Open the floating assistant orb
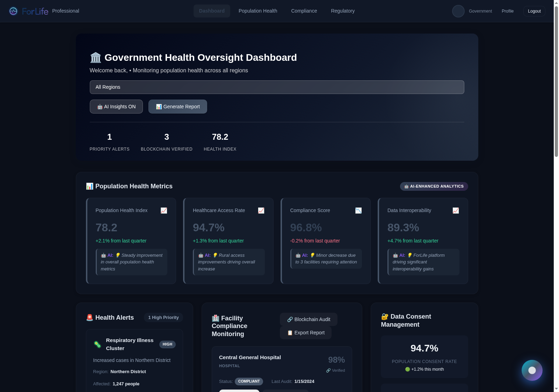Viewport: 559px width, 392px height. (532, 370)
